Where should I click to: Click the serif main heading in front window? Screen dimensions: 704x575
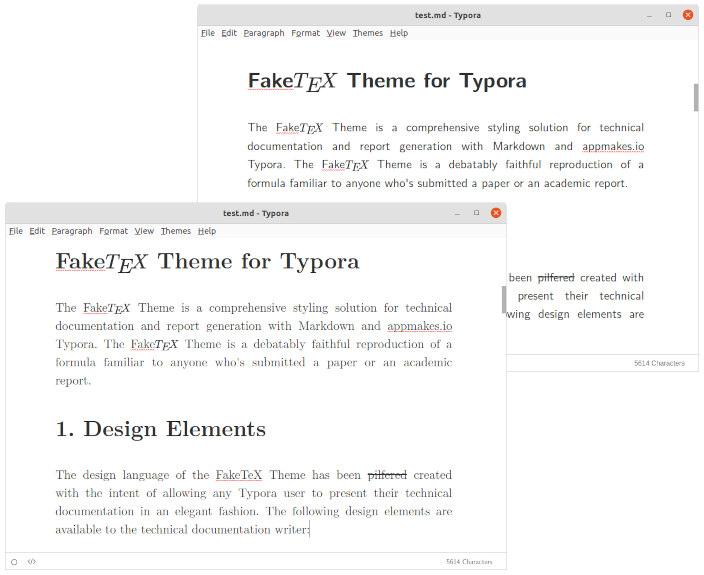coord(207,262)
